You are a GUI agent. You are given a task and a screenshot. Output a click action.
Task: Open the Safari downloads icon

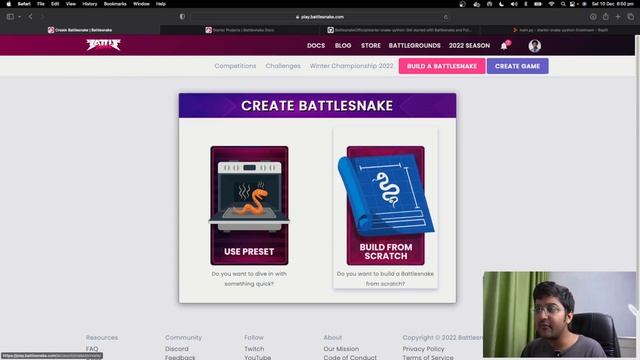[593, 17]
